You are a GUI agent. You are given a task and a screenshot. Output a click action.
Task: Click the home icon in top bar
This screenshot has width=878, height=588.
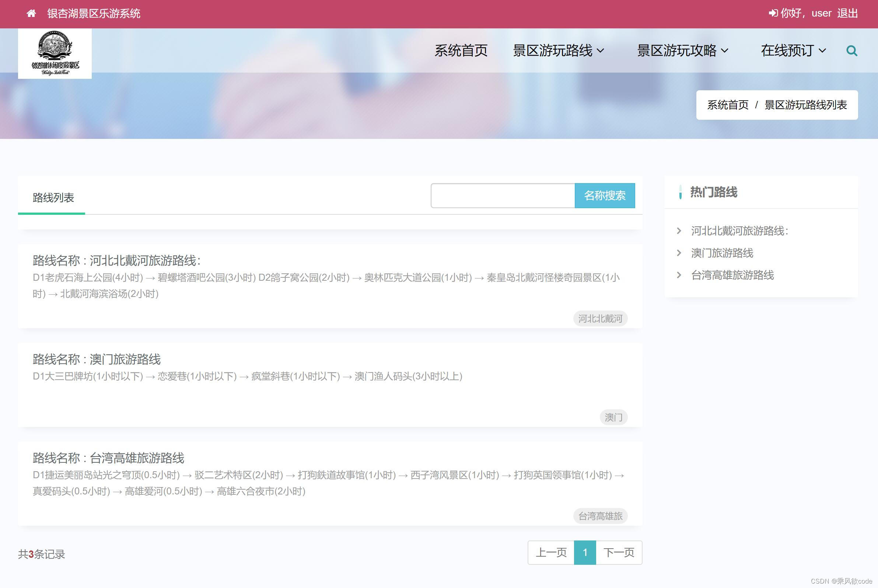[x=31, y=14]
